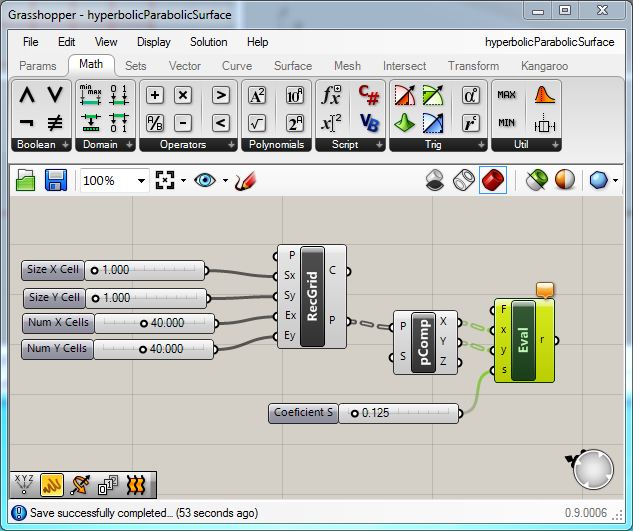Image resolution: width=633 pixels, height=531 pixels.
Task: Select the inequality operator component
Action: [x=55, y=123]
